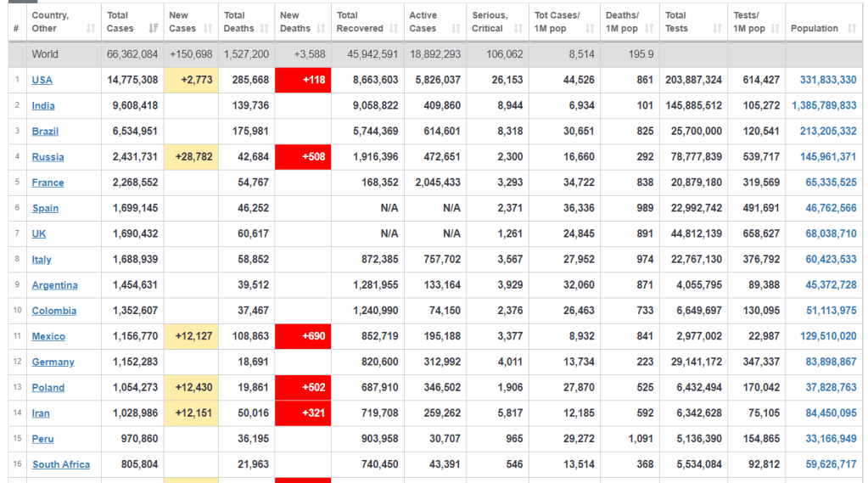This screenshot has height=483, width=868.
Task: Click Active Cases sort arrows
Action: tap(456, 29)
